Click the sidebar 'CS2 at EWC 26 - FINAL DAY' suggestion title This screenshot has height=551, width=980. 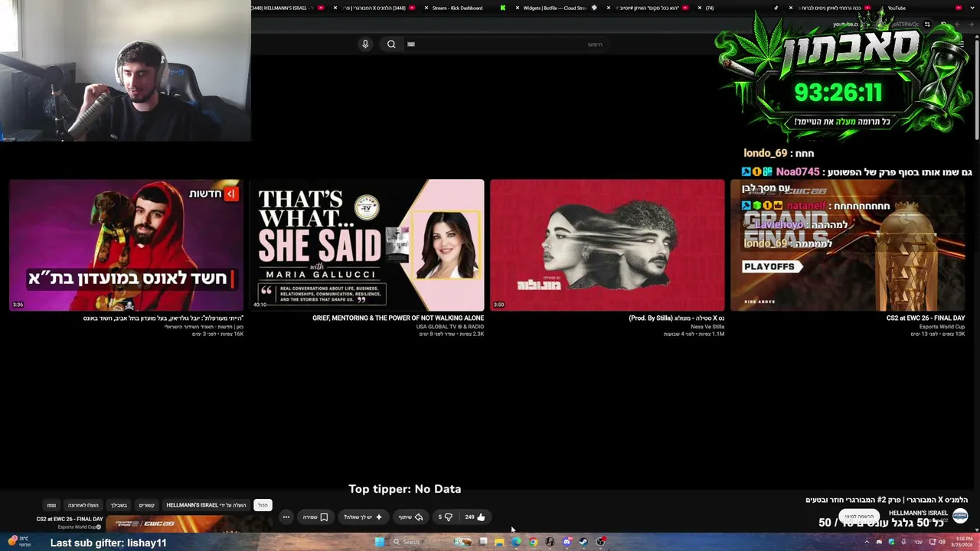point(70,520)
